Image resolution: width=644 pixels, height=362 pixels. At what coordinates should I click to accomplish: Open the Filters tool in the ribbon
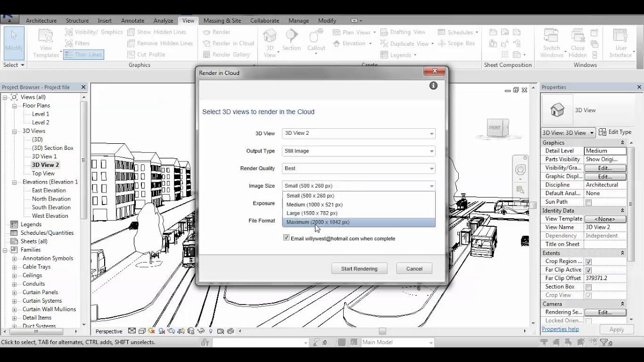pyautogui.click(x=77, y=43)
